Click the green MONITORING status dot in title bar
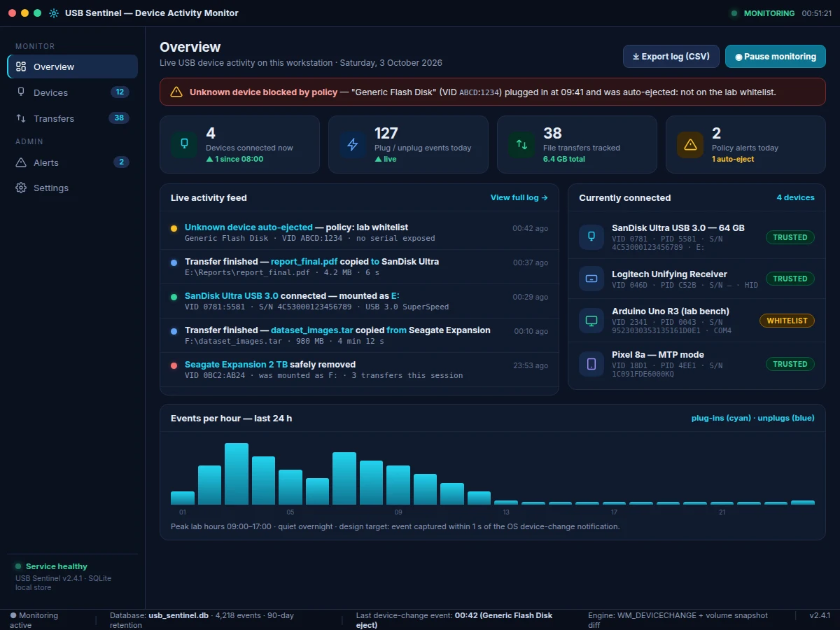 coord(734,13)
